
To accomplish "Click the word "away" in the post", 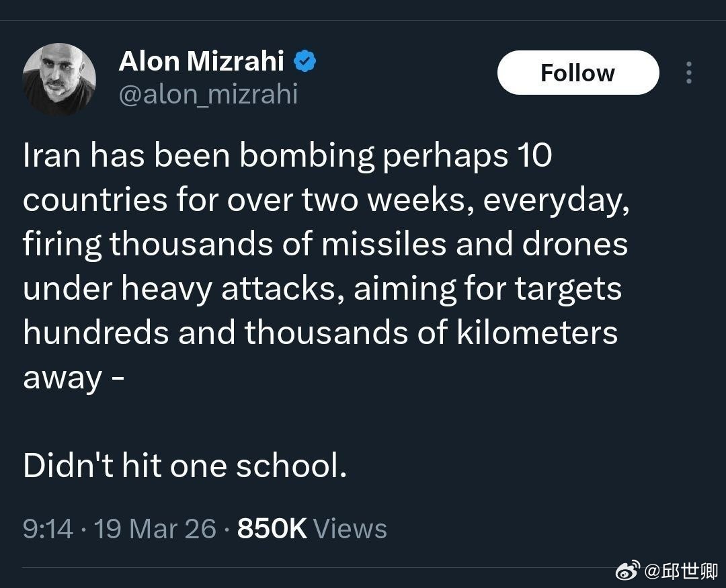I will (62, 378).
